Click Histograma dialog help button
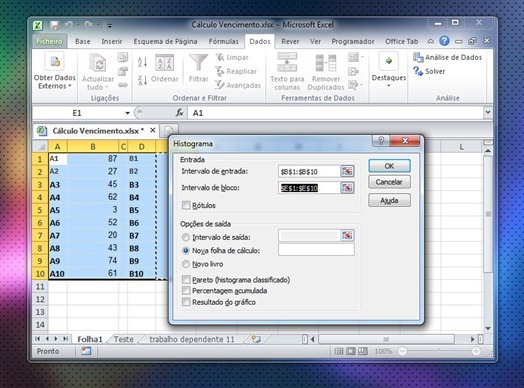Screen dimensions: 524x388 (x=381, y=141)
